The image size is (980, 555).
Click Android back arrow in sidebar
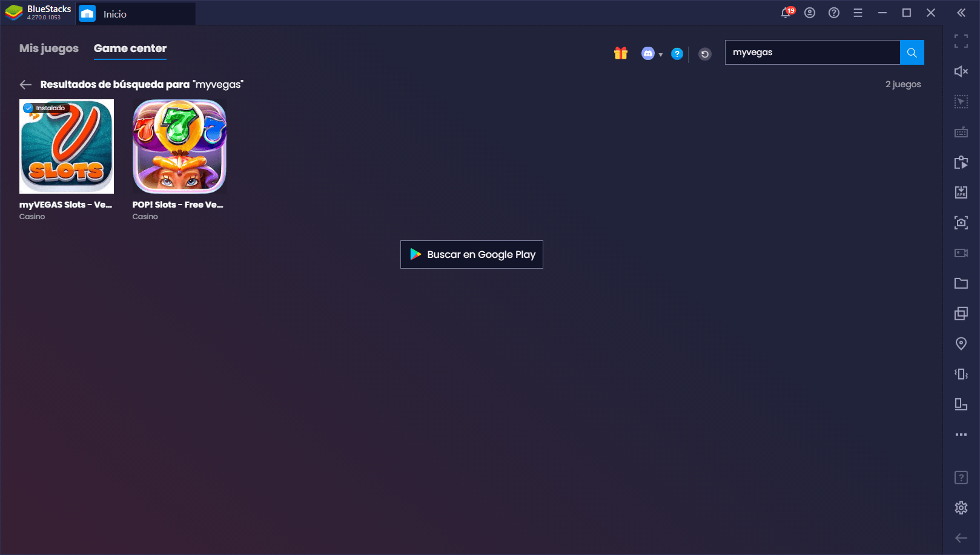coord(961,538)
